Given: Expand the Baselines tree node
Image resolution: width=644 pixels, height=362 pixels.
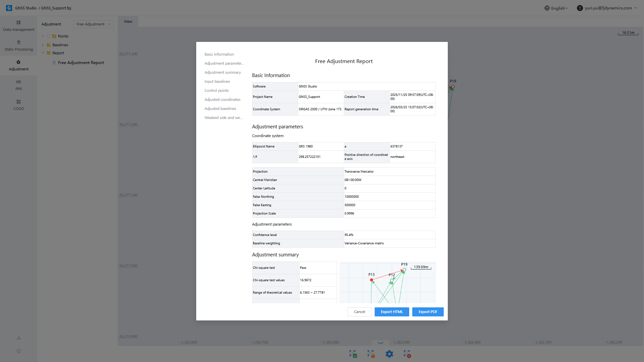Looking at the screenshot, I should 43,45.
